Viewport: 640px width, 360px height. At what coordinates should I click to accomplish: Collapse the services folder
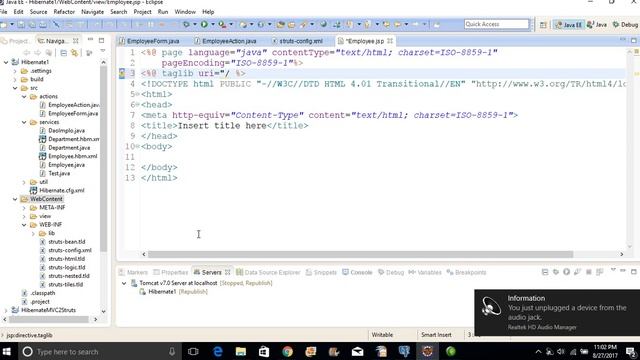pyautogui.click(x=24, y=122)
